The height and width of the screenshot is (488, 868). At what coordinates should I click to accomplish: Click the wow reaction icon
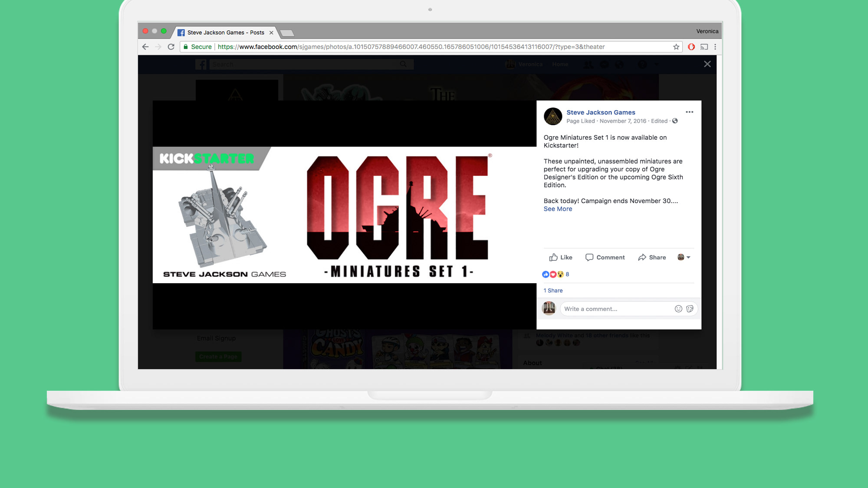point(560,274)
